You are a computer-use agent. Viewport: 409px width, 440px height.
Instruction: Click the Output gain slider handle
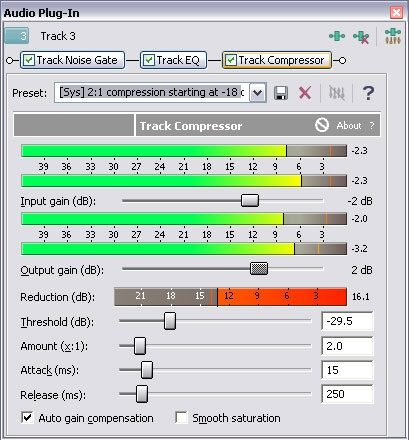click(x=259, y=268)
